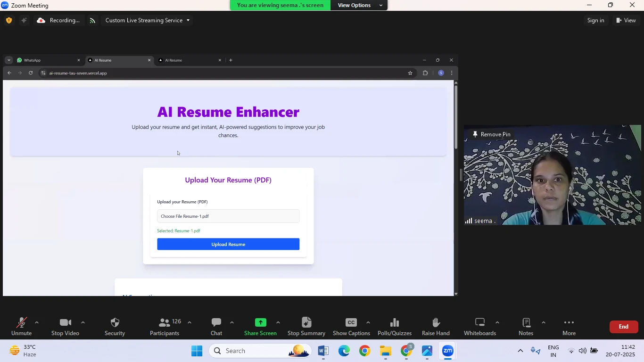The image size is (644, 362).
Task: Open the Windows Start menu
Action: (x=197, y=351)
